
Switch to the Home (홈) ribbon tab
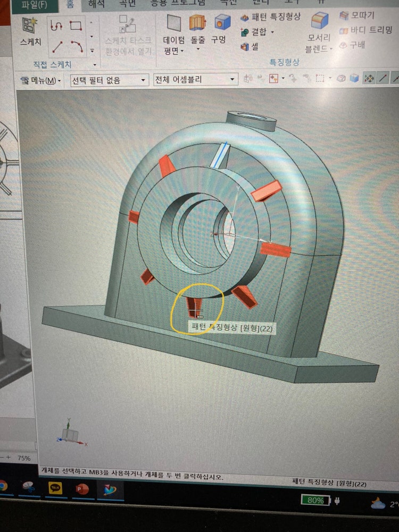(70, 4)
